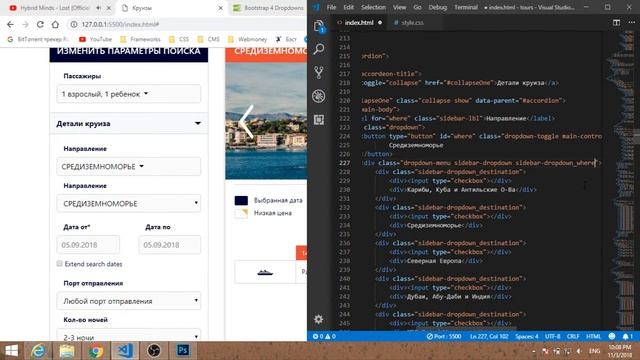Open the Debug menu in VS Code
640x360 pixels.
(438, 7)
